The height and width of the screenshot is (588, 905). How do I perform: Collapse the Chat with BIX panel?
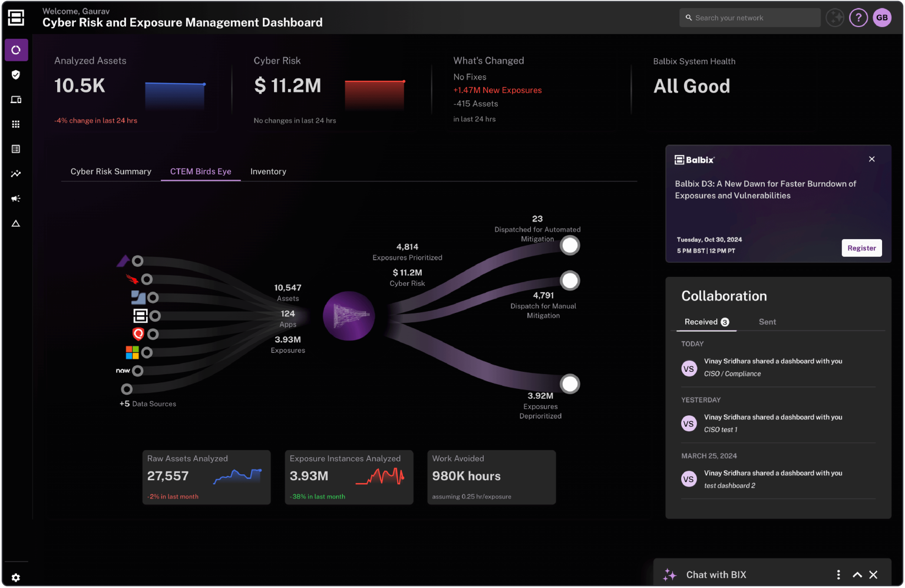point(857,574)
